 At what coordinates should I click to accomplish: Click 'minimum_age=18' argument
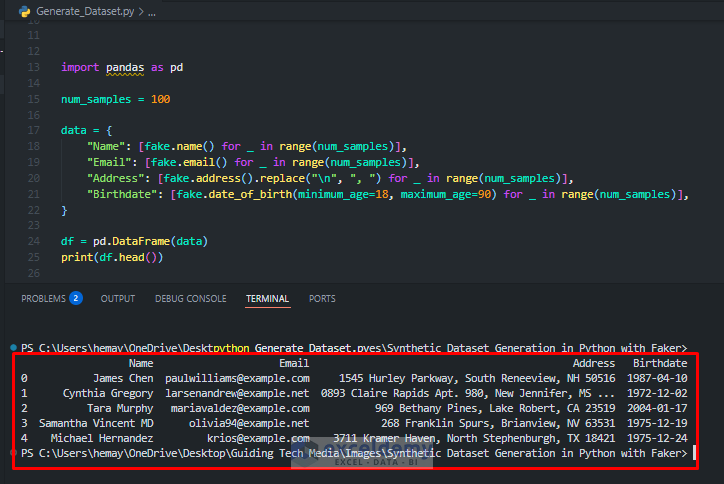tap(343, 194)
